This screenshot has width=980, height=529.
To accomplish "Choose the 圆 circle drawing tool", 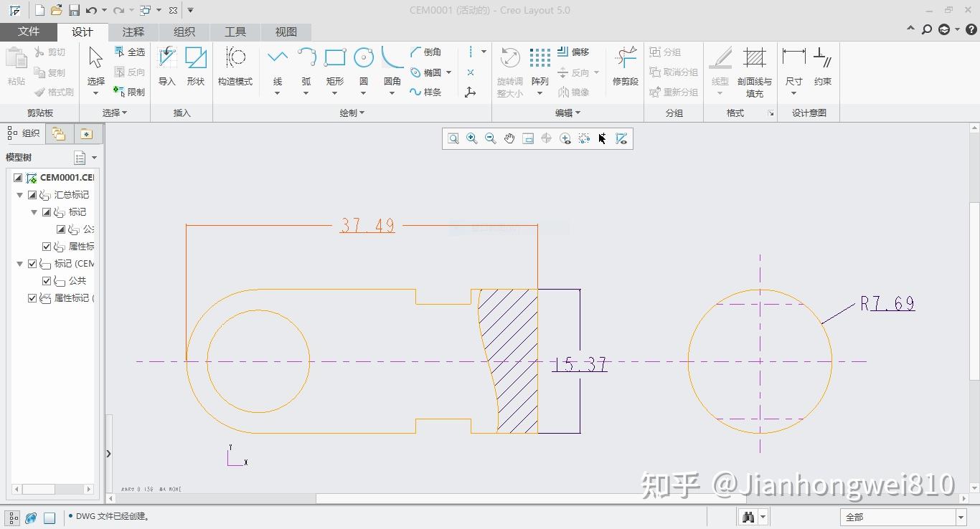I will coord(363,68).
